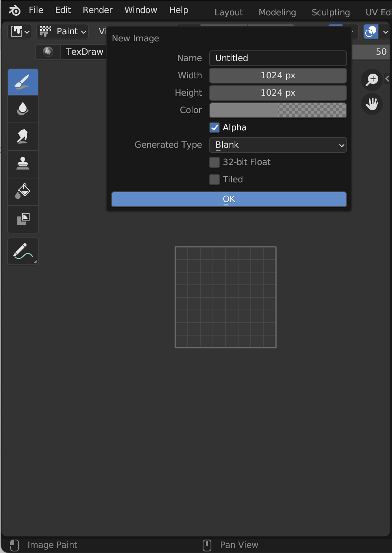Uncheck the Alpha checkbox
Viewport: 392px width, 553px height.
pos(214,128)
